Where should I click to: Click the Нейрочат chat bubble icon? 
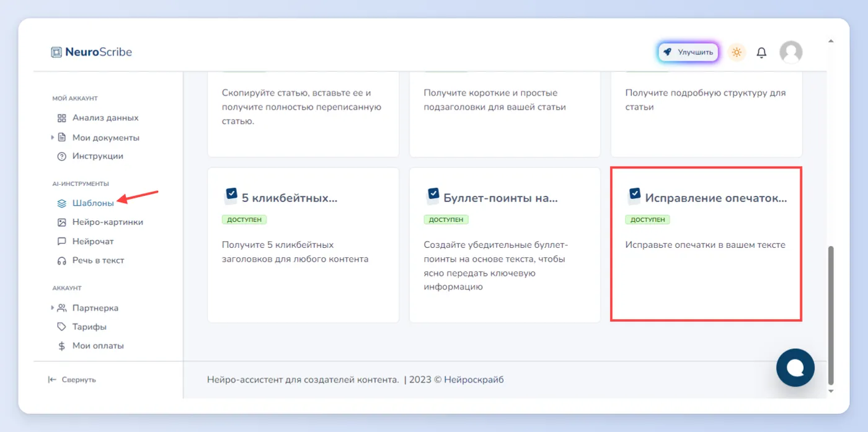pos(61,241)
